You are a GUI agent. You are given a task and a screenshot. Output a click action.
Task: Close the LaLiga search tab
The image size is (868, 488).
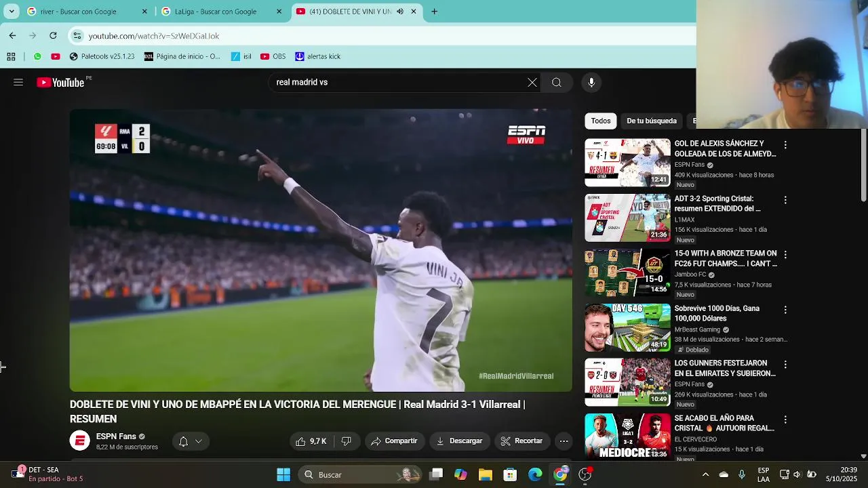coord(279,12)
